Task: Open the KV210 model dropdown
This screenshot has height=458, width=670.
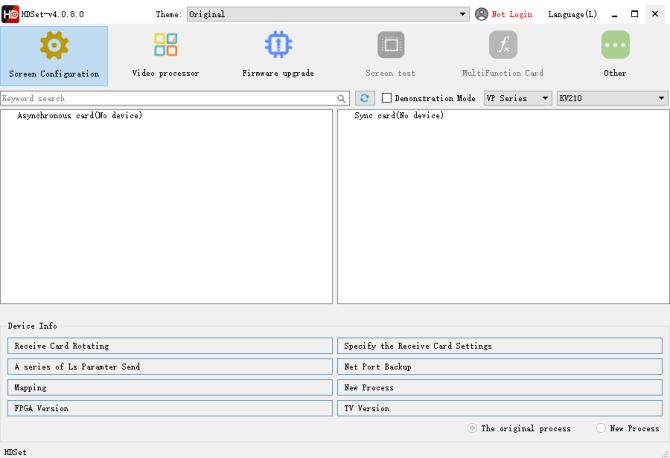Action: pyautogui.click(x=612, y=99)
